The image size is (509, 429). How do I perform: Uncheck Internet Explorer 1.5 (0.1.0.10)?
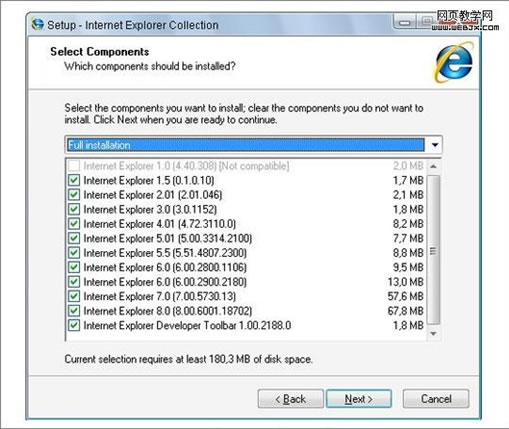74,180
